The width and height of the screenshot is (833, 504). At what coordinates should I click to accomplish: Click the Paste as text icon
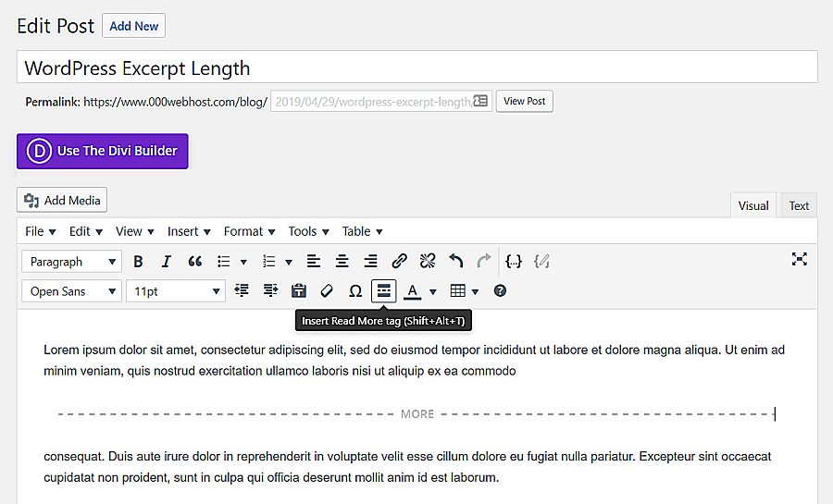(299, 290)
